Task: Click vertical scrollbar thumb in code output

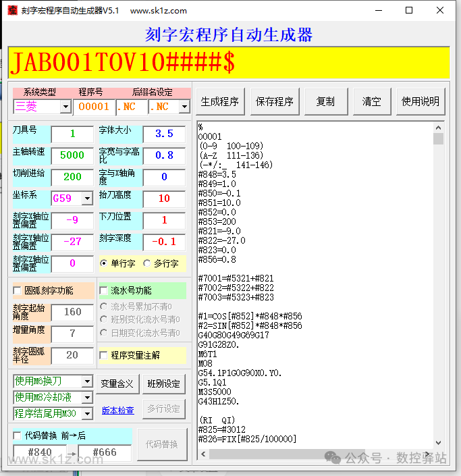Action: 438,139
